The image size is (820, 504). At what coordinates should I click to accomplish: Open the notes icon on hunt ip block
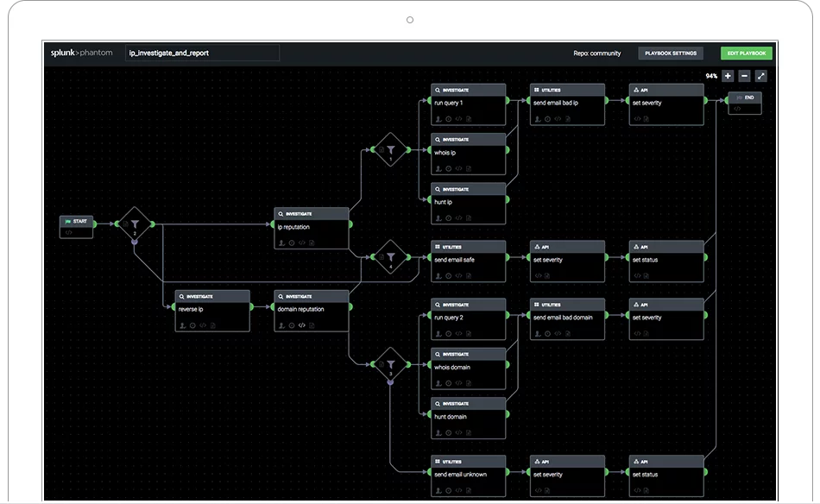tap(469, 219)
